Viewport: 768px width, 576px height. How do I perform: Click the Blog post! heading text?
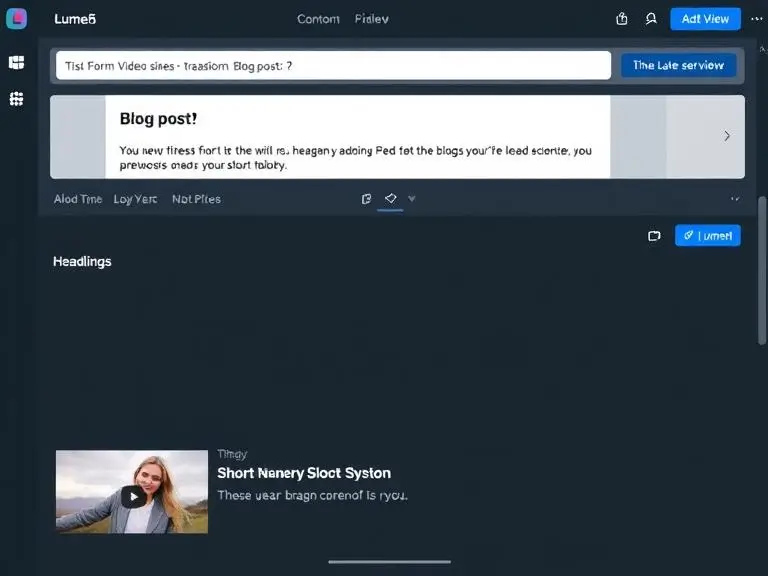click(158, 119)
